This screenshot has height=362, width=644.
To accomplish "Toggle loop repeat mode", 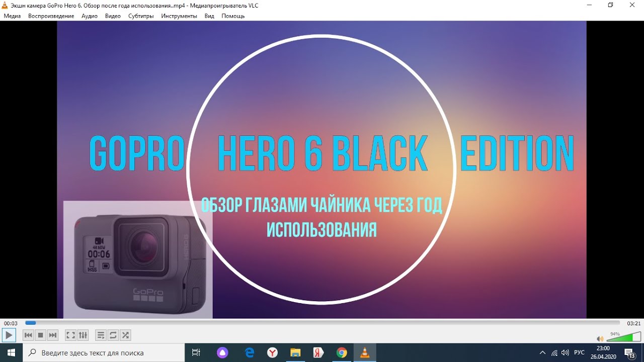I will [113, 335].
